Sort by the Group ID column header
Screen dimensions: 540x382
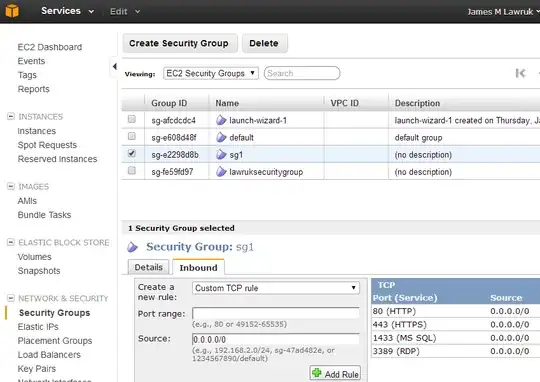coord(169,103)
